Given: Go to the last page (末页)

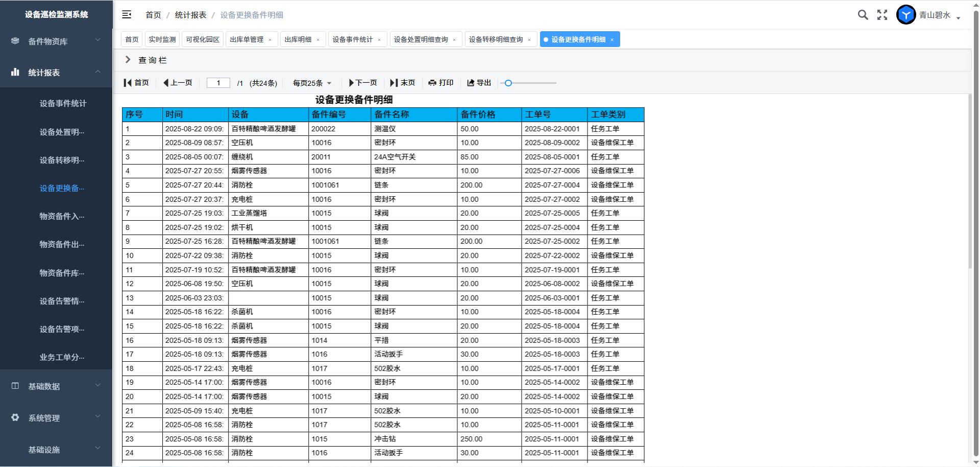Looking at the screenshot, I should (x=403, y=83).
